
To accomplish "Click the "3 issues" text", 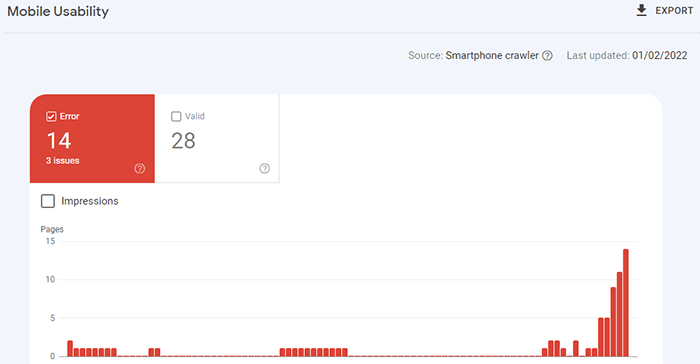I will 62,161.
